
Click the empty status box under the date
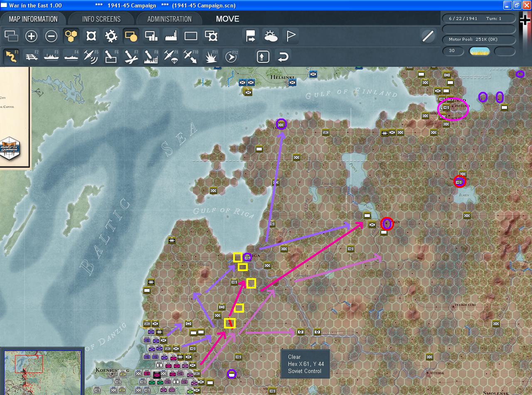point(479,29)
